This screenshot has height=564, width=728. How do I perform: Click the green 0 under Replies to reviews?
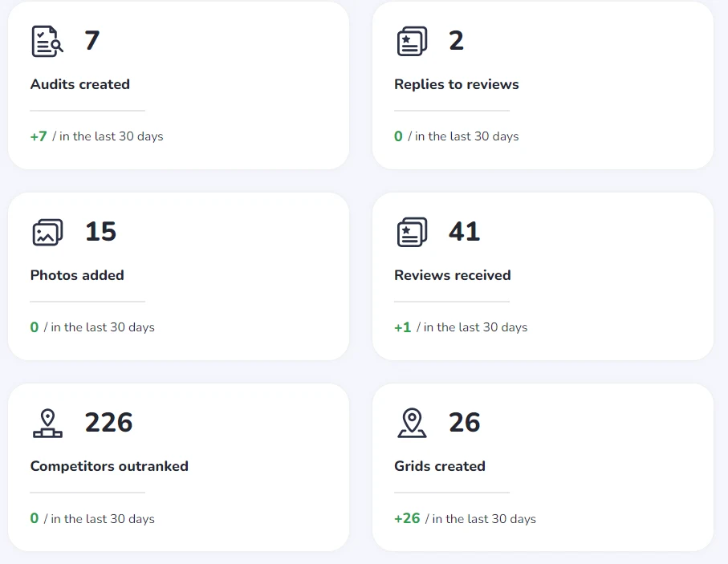coord(398,136)
